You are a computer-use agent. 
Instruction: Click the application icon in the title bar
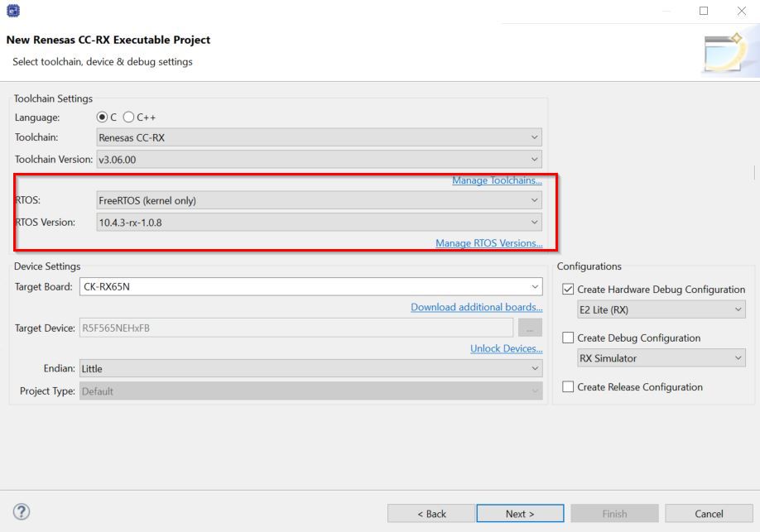click(x=13, y=11)
